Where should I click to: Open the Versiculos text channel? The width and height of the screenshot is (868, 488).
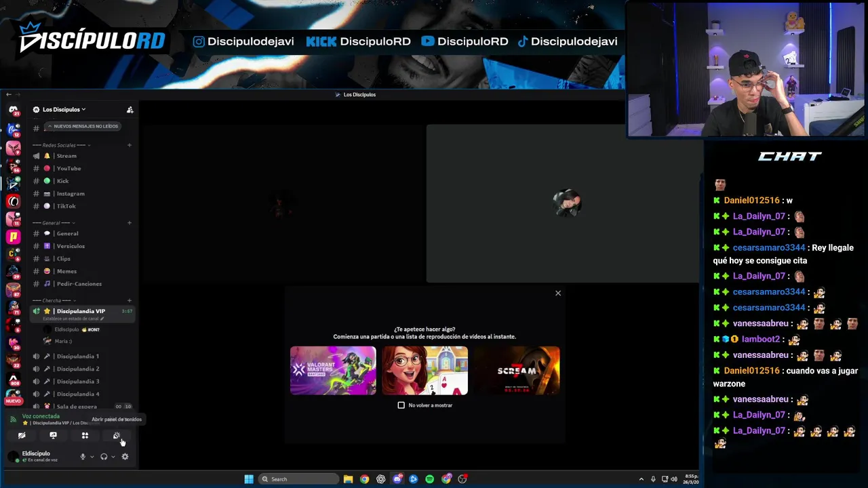(x=83, y=246)
